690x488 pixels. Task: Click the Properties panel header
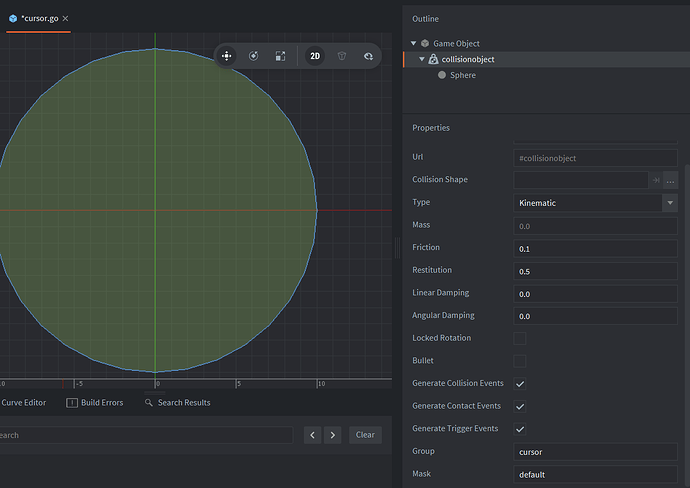coord(431,128)
